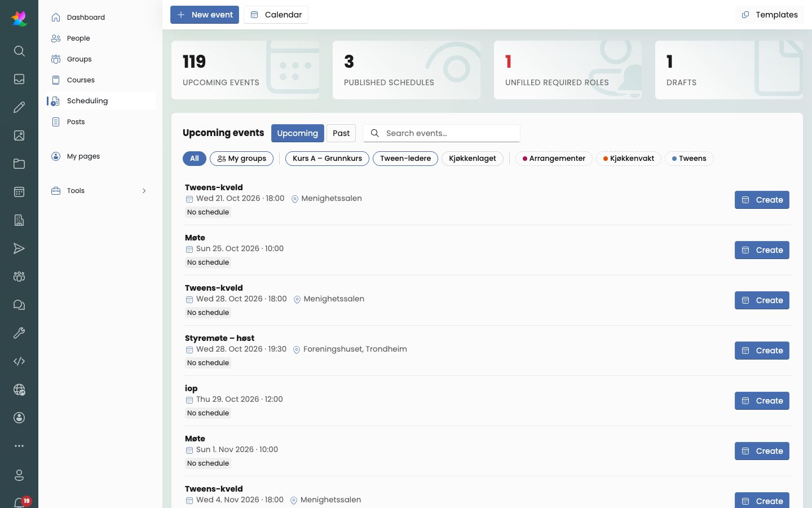Open the folder icon in left rail

pos(19,164)
